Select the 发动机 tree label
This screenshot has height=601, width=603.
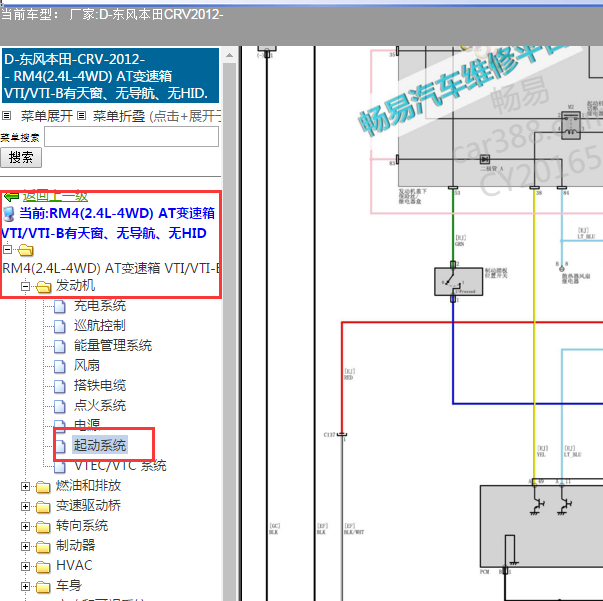click(x=75, y=285)
